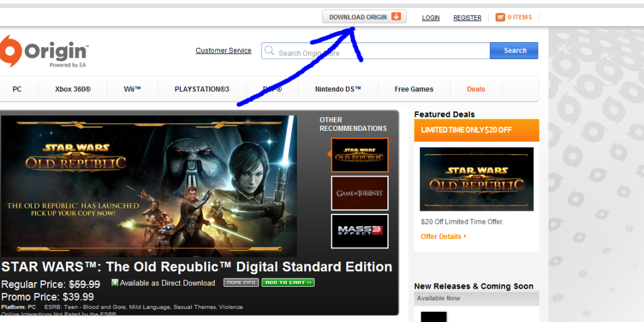Viewport: 644px width, 322px height.
Task: Click the Download Origin button
Action: click(x=364, y=17)
